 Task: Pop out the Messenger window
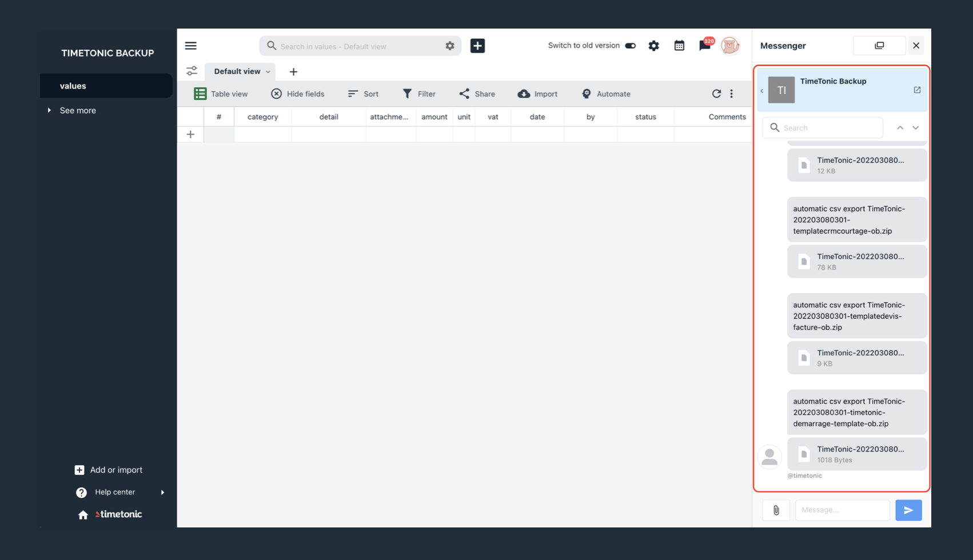879,46
